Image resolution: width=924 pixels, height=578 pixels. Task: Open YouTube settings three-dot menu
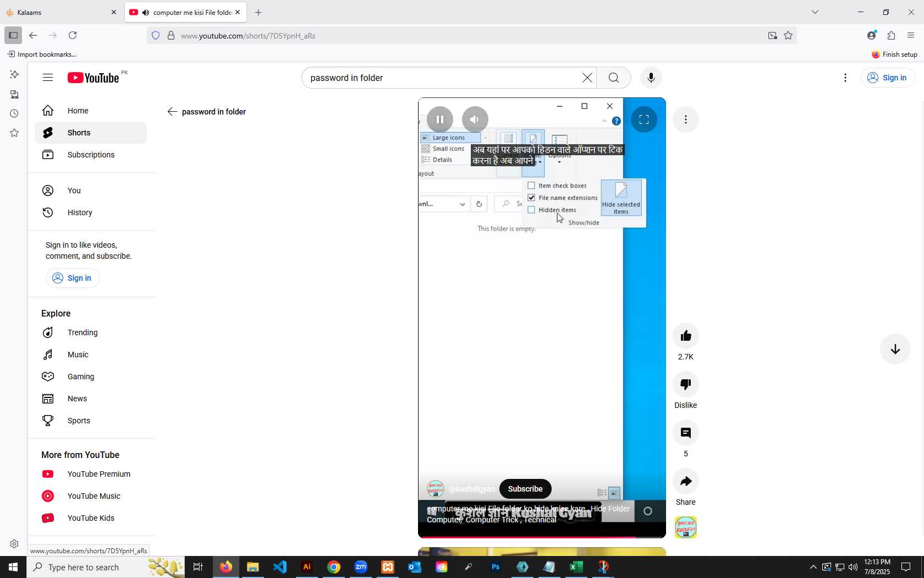click(845, 78)
